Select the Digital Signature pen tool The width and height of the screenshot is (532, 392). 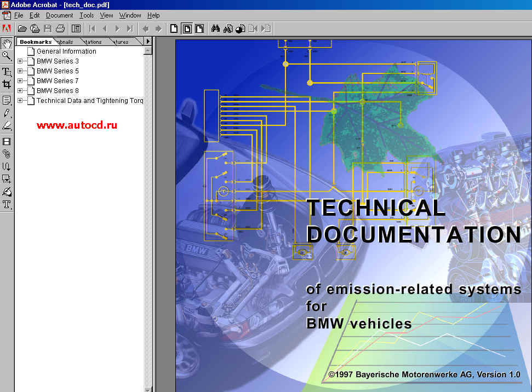7,192
